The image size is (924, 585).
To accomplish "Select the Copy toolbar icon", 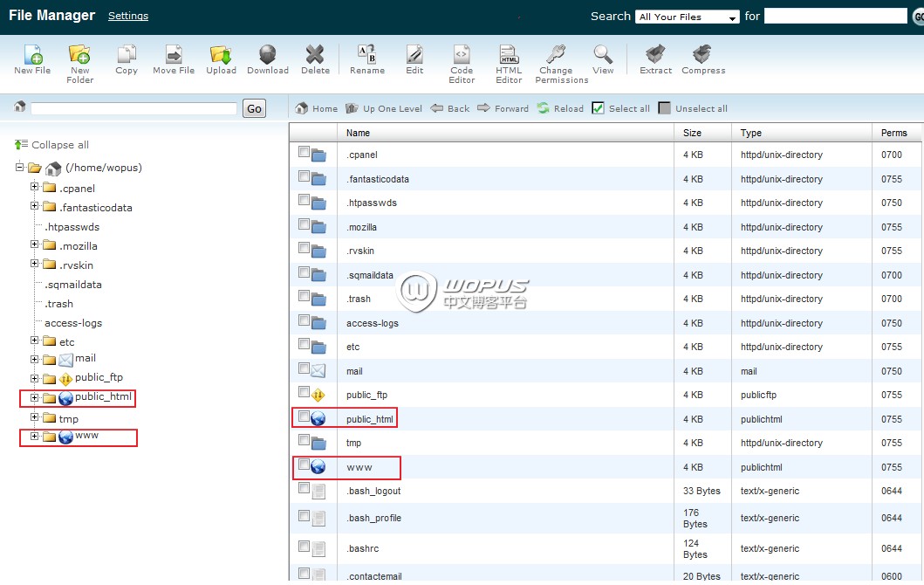I will coord(127,54).
